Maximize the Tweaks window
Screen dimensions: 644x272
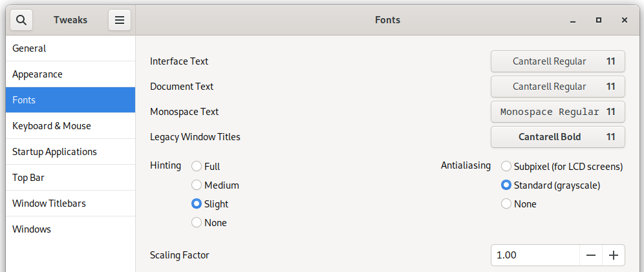pos(599,20)
